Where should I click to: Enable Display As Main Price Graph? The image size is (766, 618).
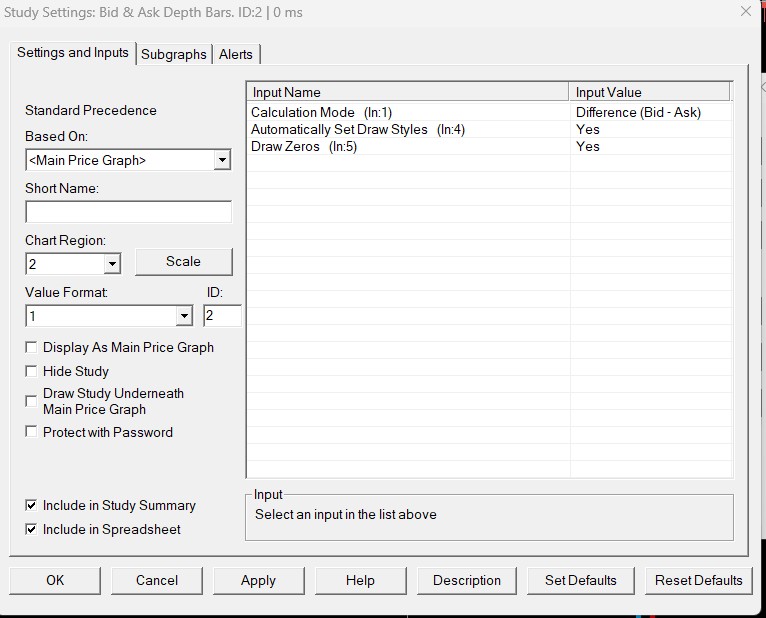pyautogui.click(x=32, y=348)
